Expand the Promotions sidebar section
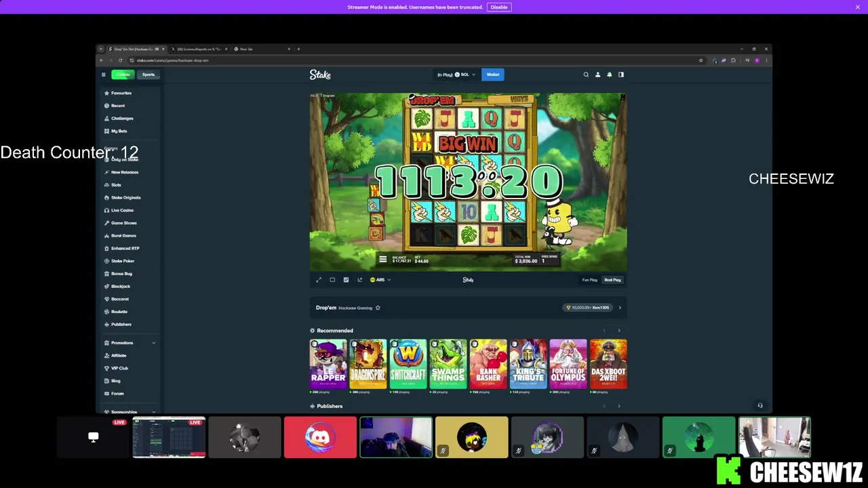The image size is (868, 488). (130, 343)
